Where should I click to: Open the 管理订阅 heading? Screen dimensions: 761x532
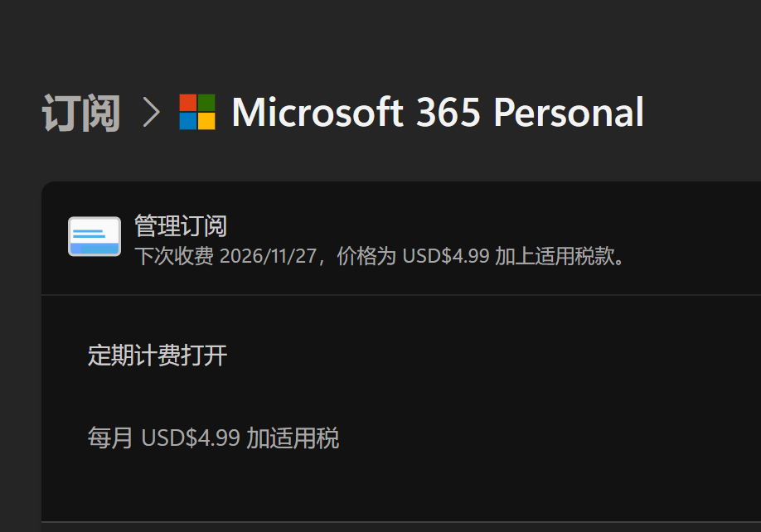181,225
